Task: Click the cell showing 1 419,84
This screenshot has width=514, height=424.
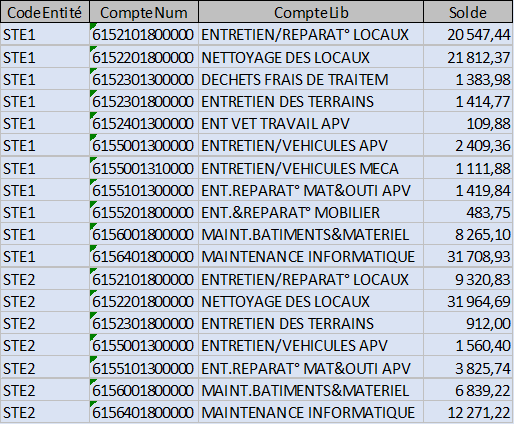Action: tap(468, 190)
